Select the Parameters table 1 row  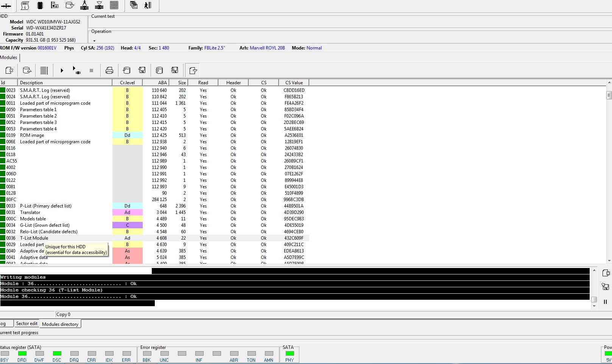pos(154,110)
